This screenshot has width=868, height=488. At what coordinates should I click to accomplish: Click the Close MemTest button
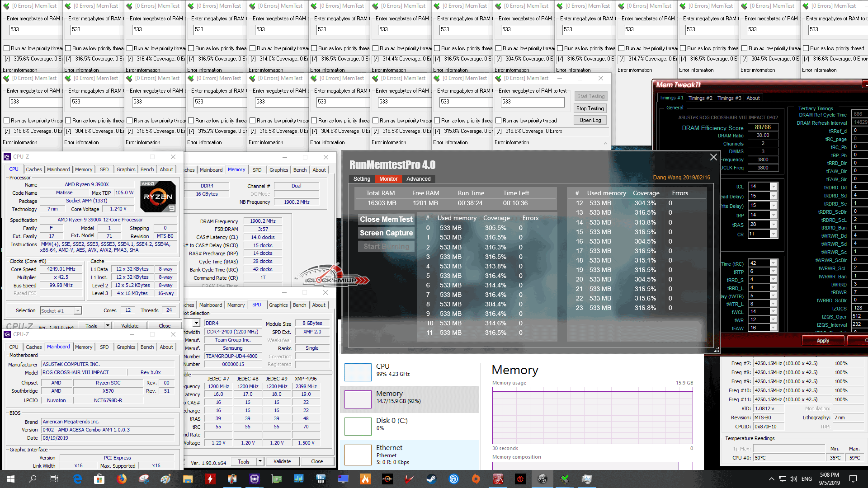[x=386, y=219]
